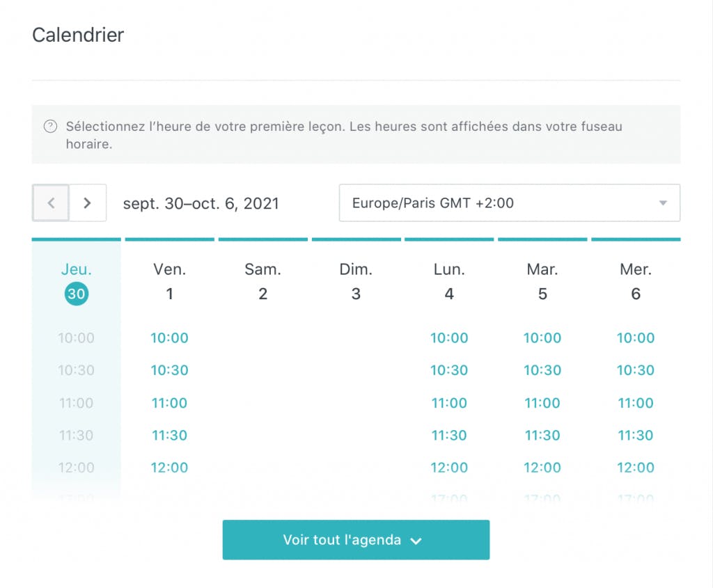Select 10:30 on Wednesday 6
Screen dimensions: 713x588
point(636,370)
